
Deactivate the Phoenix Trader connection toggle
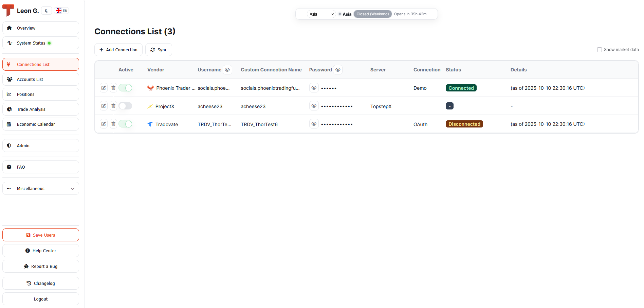[125, 88]
